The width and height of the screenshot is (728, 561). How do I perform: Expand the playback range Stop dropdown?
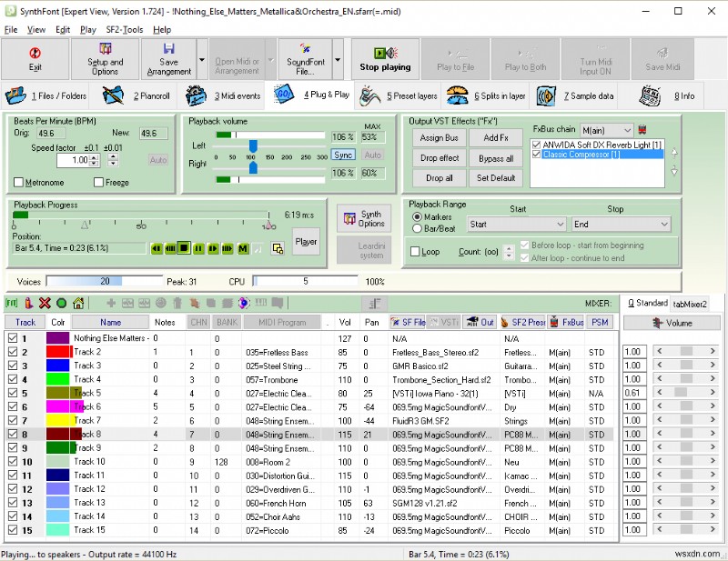click(662, 224)
